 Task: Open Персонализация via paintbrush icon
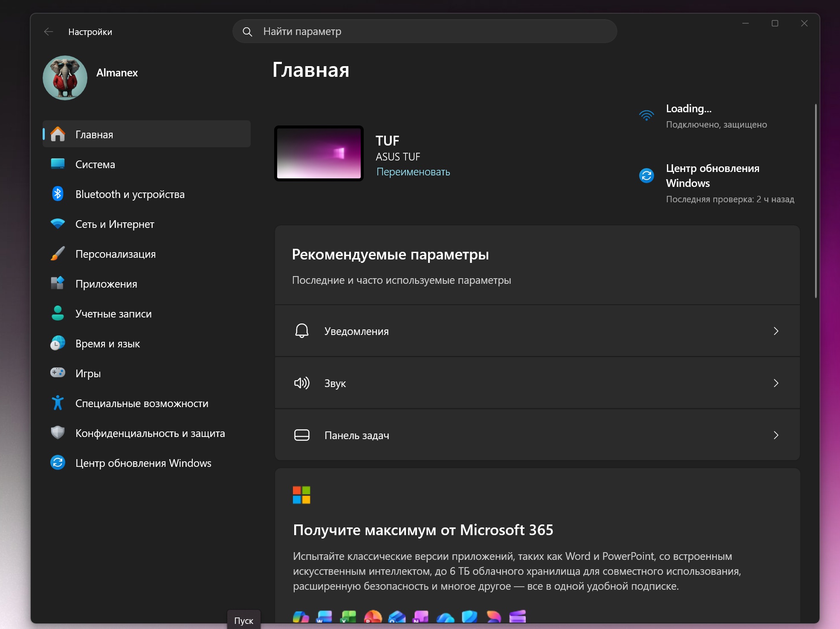click(x=58, y=253)
